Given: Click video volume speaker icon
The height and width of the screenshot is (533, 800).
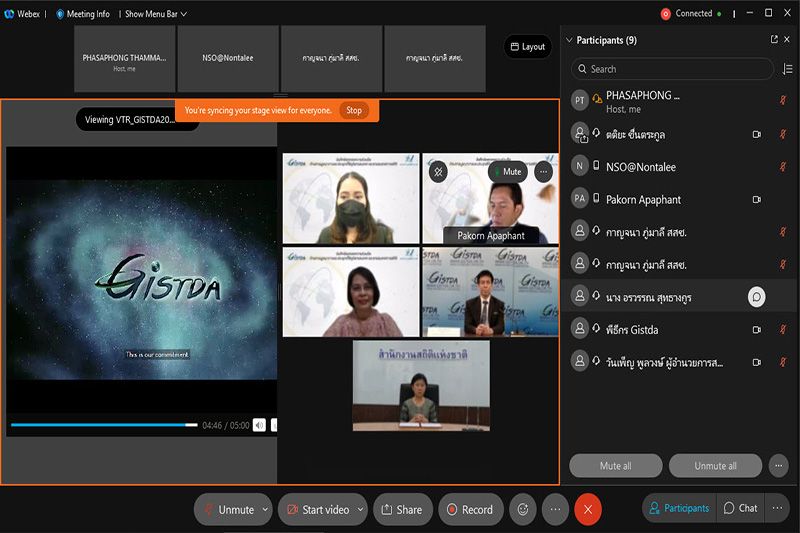Looking at the screenshot, I should [259, 425].
